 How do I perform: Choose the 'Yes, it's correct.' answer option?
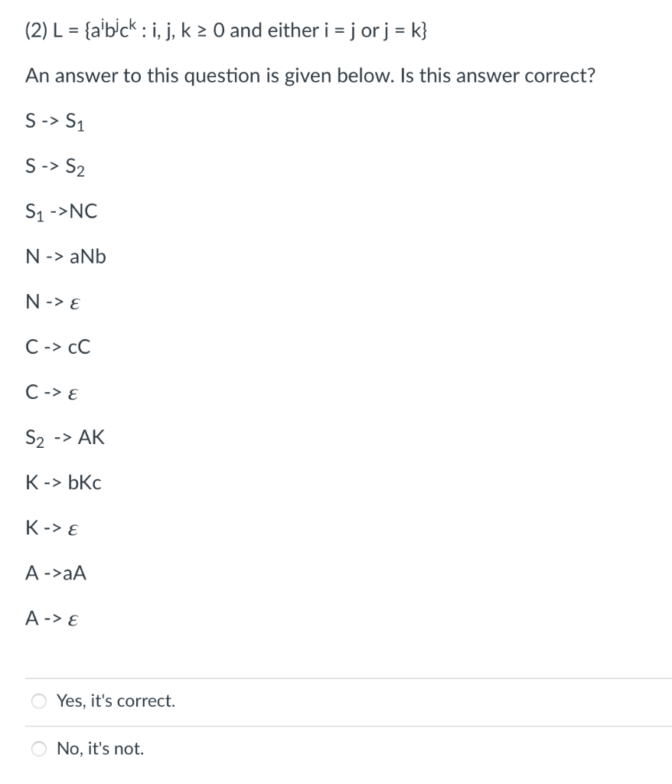click(x=113, y=701)
